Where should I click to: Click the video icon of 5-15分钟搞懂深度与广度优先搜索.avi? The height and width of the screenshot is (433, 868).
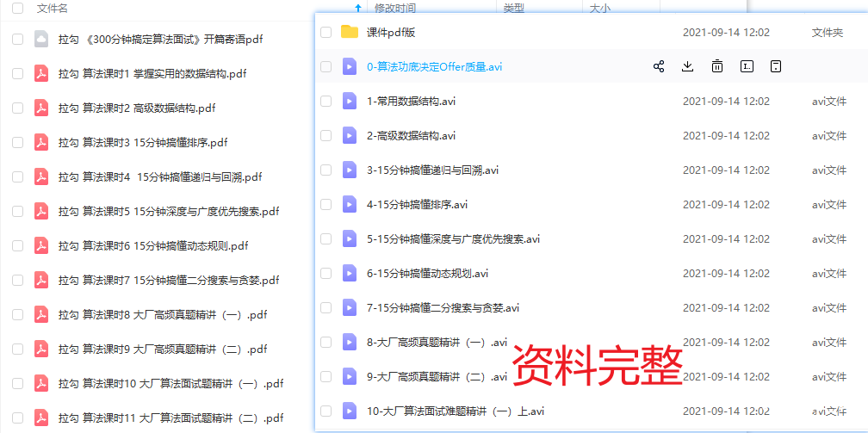[350, 238]
